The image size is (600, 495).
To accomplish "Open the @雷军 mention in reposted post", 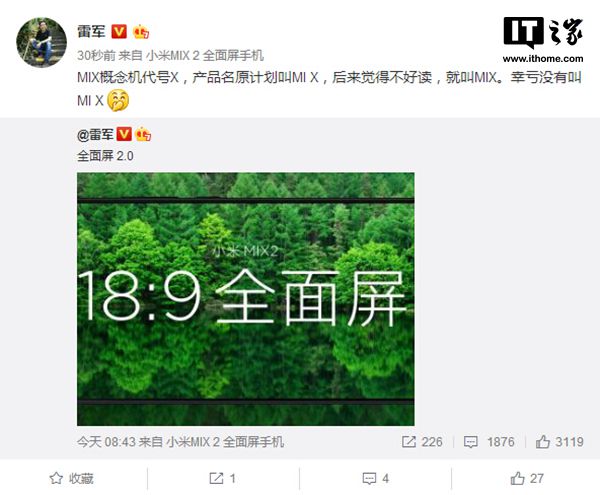I will [x=95, y=135].
